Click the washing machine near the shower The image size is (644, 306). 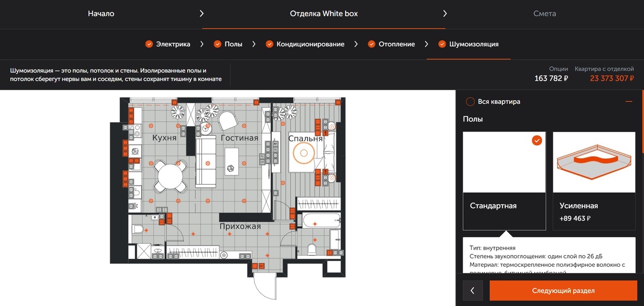click(158, 251)
